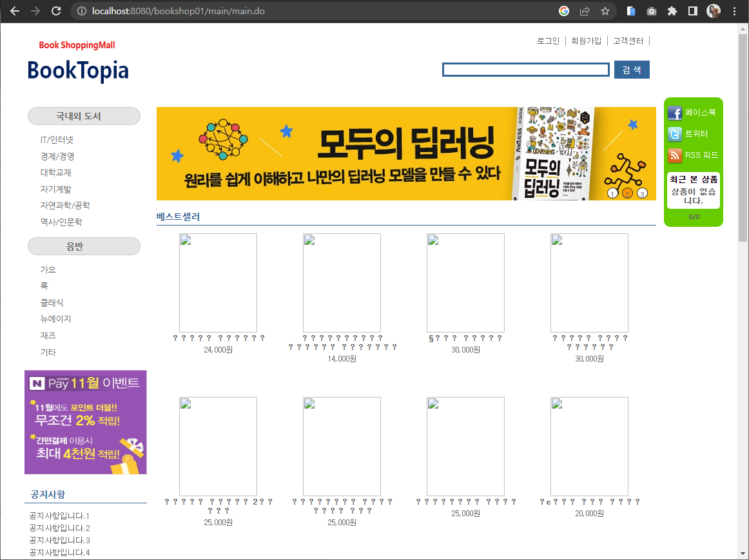Open the 경제/경영 category
This screenshot has width=749, height=560.
pyautogui.click(x=57, y=157)
